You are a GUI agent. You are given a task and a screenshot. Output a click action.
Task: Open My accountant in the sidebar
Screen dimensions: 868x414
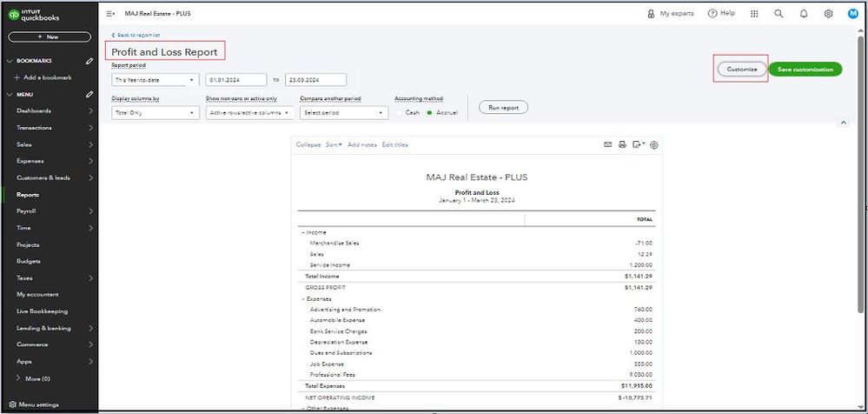[37, 294]
